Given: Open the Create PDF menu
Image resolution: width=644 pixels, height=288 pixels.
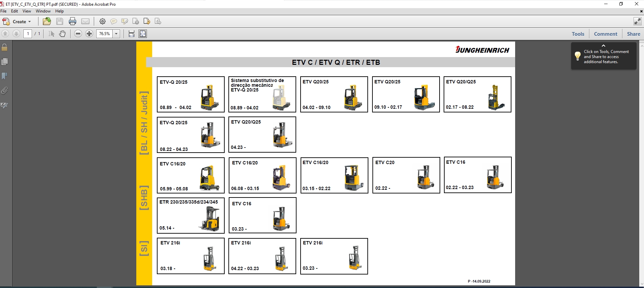Looking at the screenshot, I should pos(17,22).
